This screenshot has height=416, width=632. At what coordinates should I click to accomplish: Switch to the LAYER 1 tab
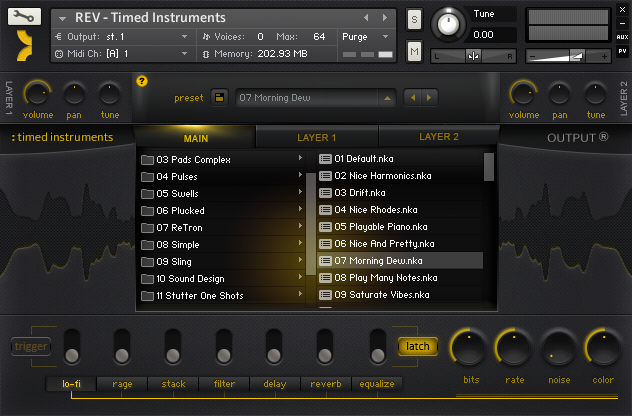316,137
